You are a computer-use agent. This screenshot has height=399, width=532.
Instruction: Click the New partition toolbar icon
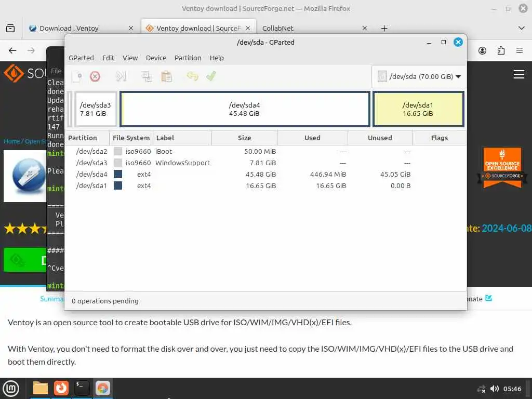click(x=77, y=76)
